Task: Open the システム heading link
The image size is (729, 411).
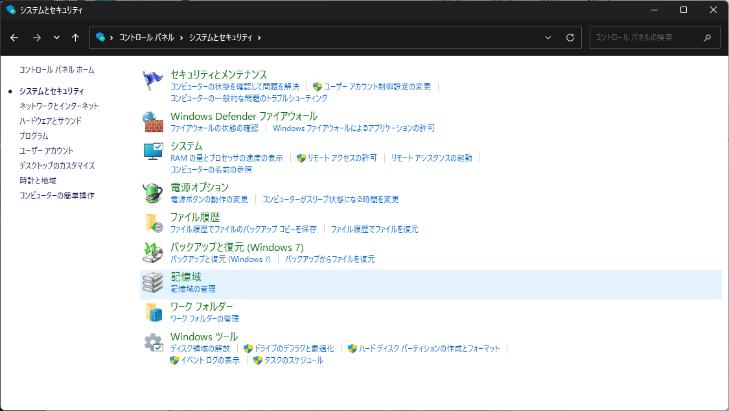Action: 186,146
